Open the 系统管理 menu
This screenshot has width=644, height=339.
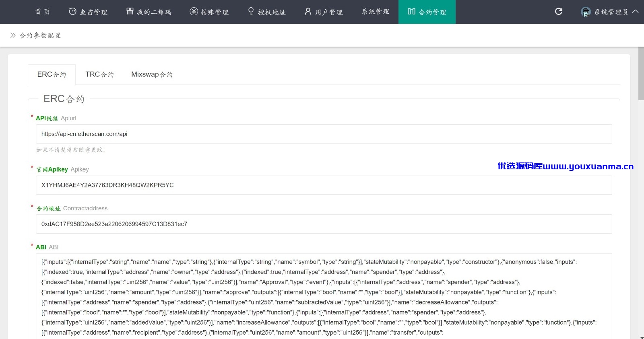pos(376,12)
